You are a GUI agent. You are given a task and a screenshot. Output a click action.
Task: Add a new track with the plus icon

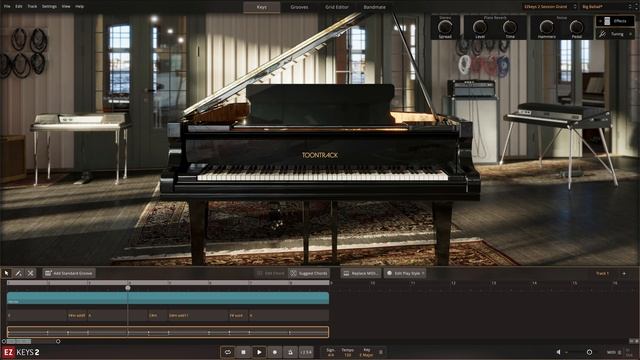click(x=624, y=273)
